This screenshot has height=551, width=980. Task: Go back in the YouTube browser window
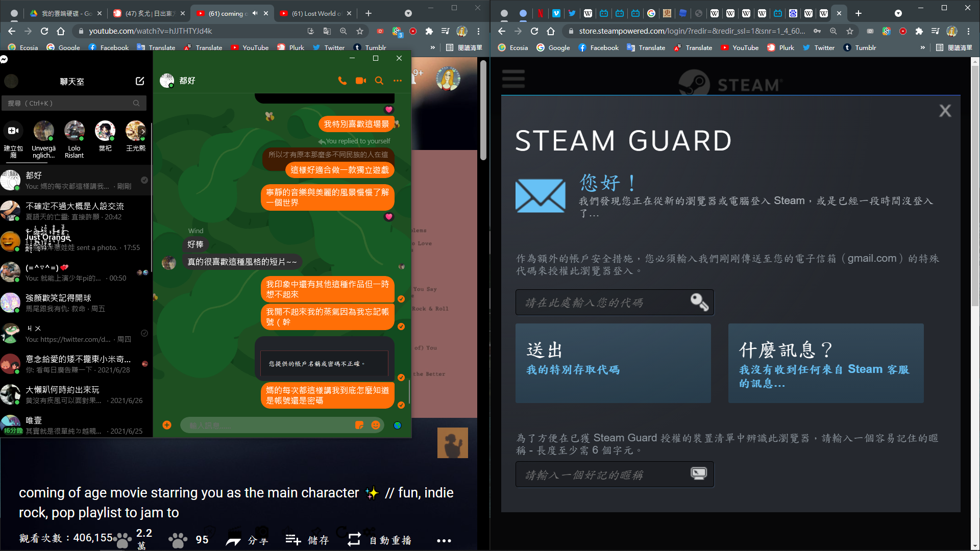pyautogui.click(x=12, y=31)
